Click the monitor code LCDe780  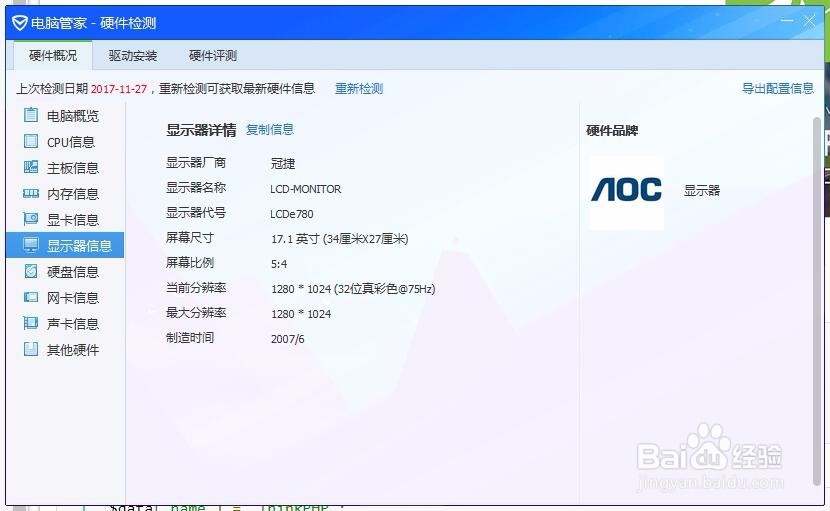tap(292, 214)
